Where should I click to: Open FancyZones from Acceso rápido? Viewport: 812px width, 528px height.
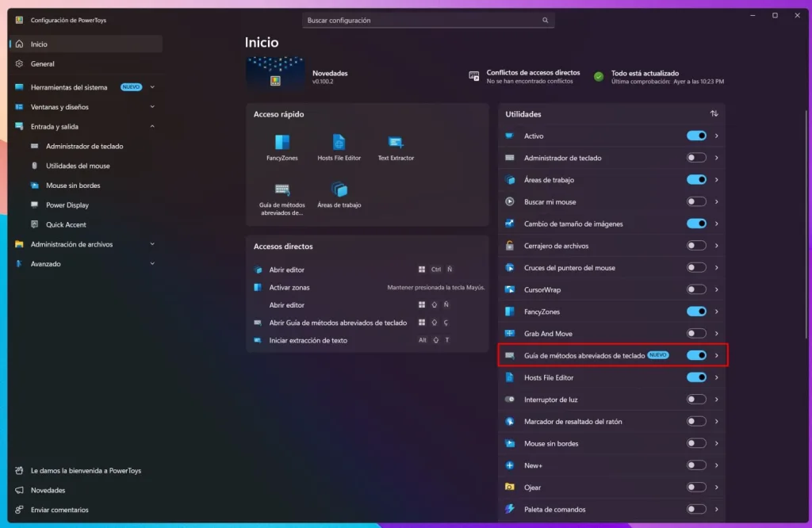[282, 147]
